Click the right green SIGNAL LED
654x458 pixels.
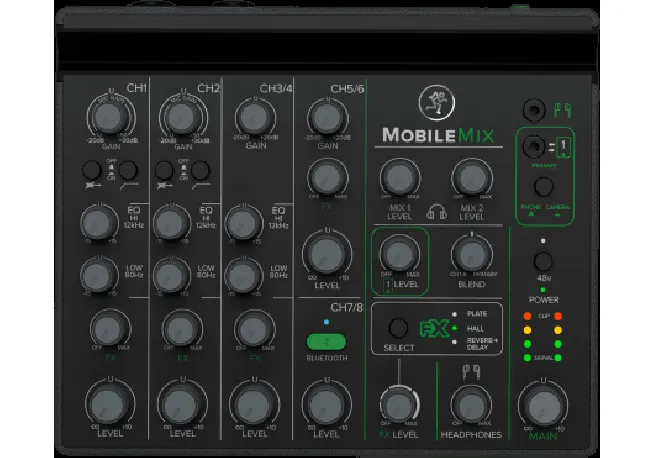[x=558, y=357]
